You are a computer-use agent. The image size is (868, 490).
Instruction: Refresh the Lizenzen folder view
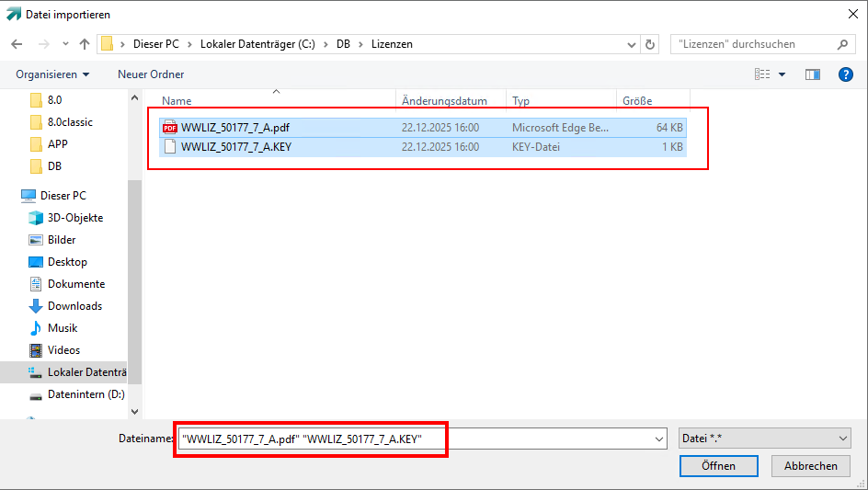651,44
